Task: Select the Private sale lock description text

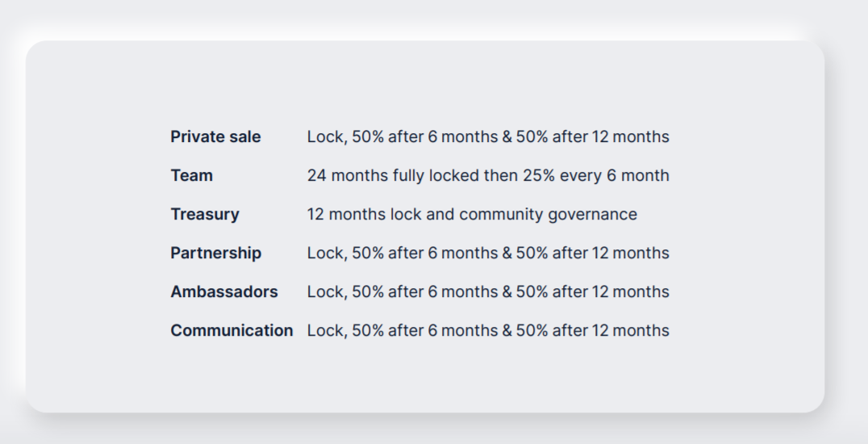Action: coord(488,136)
